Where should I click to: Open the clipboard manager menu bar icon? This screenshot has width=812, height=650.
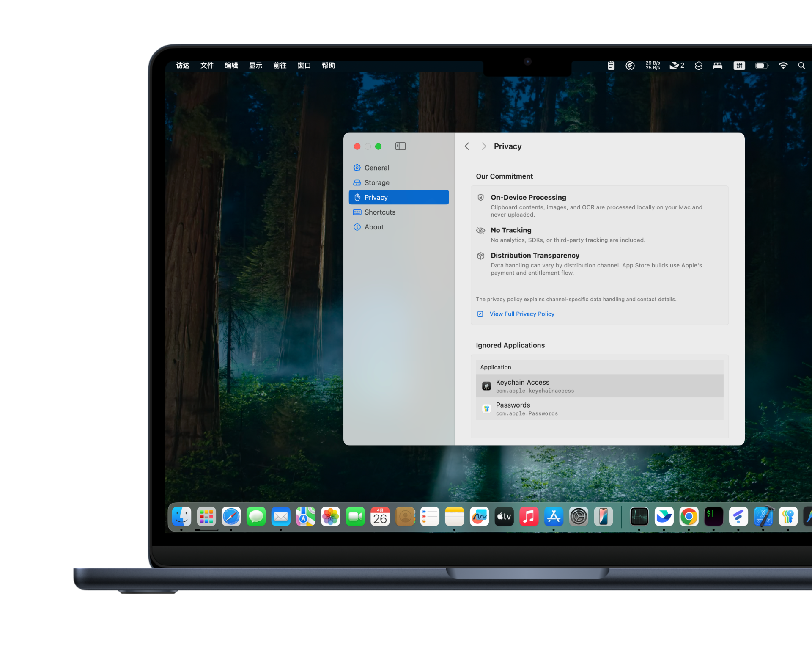(x=611, y=66)
